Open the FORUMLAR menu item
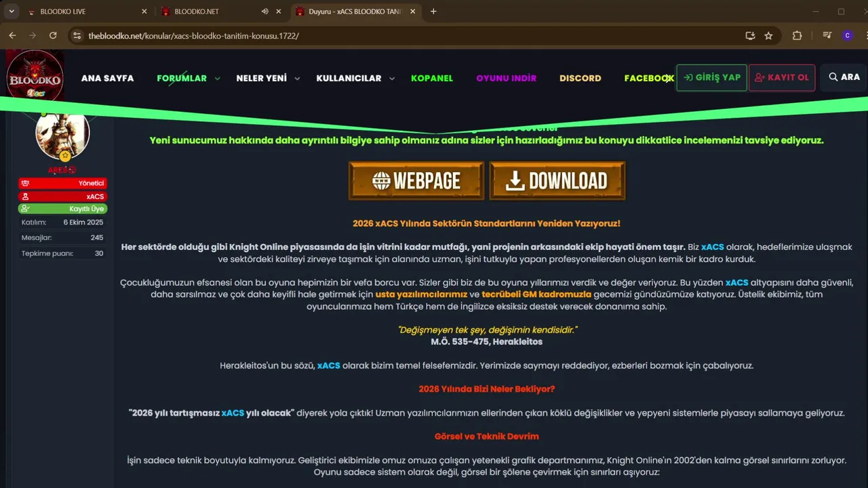Screen dimensions: 868x488 (x=182, y=78)
